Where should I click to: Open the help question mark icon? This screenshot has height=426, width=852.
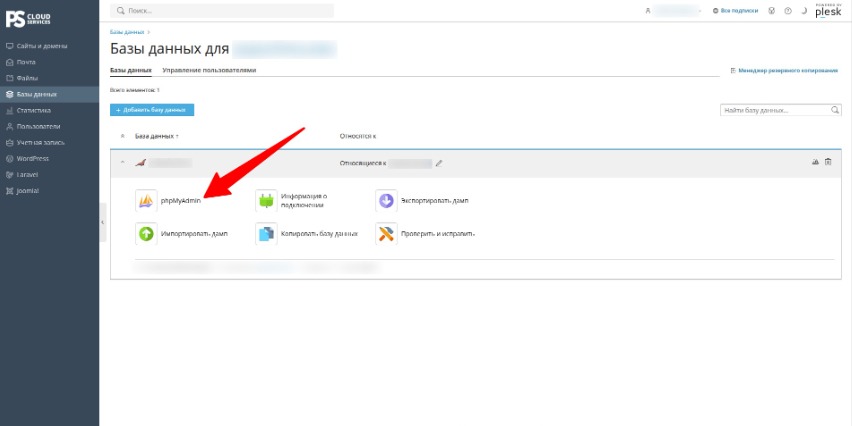tap(788, 11)
